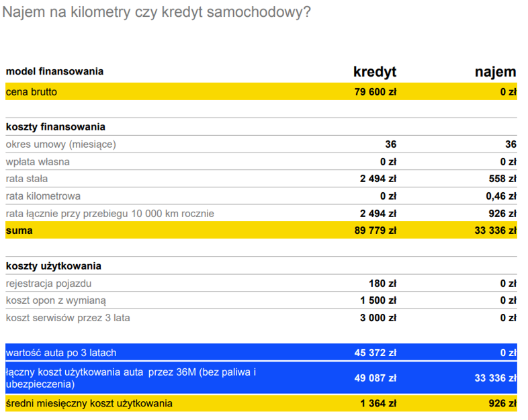Click the średni miesięczny koszt najem value 926 zł
528x420 pixels.
[x=502, y=403]
